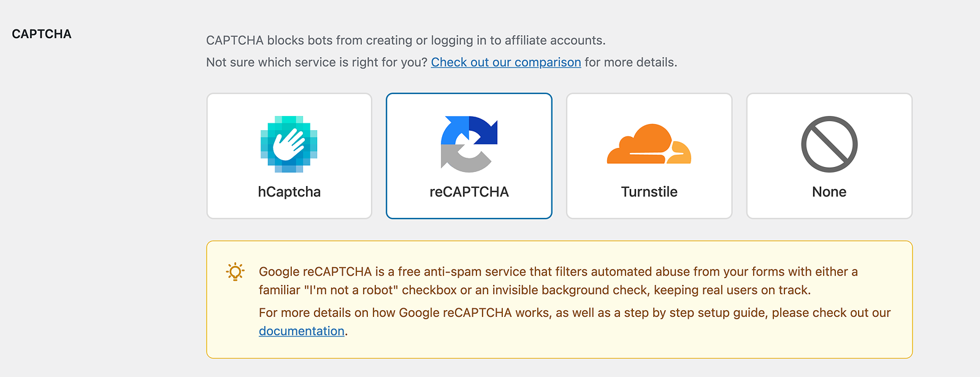This screenshot has width=980, height=377.
Task: Click the None prohibited-circle icon
Action: (829, 144)
